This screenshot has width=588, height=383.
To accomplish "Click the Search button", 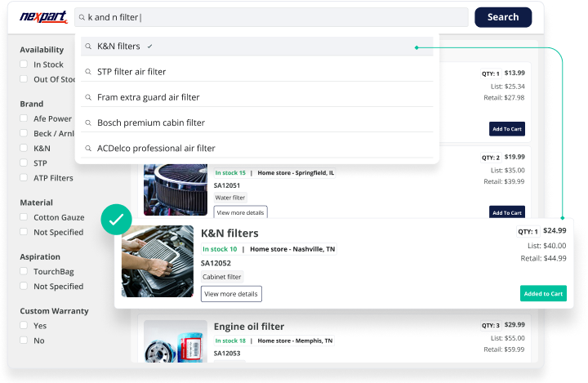I will pos(503,17).
